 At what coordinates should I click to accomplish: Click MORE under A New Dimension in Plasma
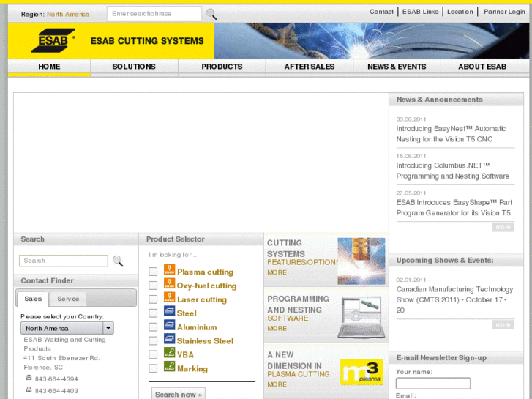coord(277,384)
